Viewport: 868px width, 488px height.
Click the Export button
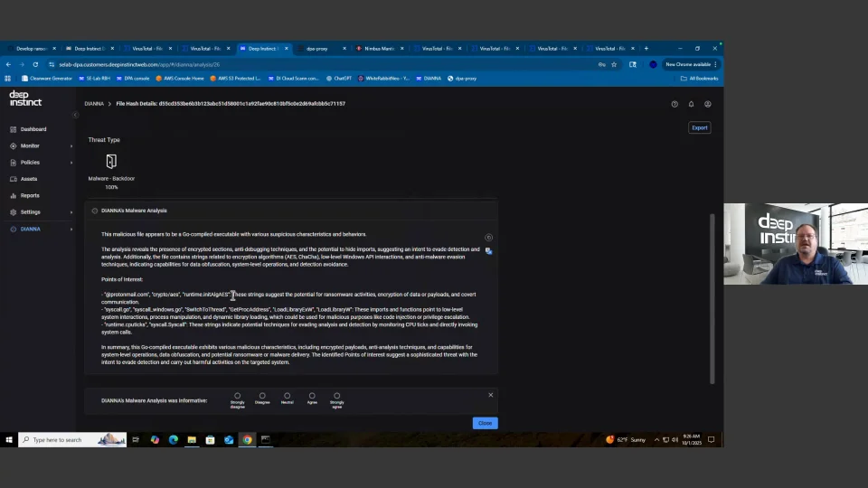(700, 127)
